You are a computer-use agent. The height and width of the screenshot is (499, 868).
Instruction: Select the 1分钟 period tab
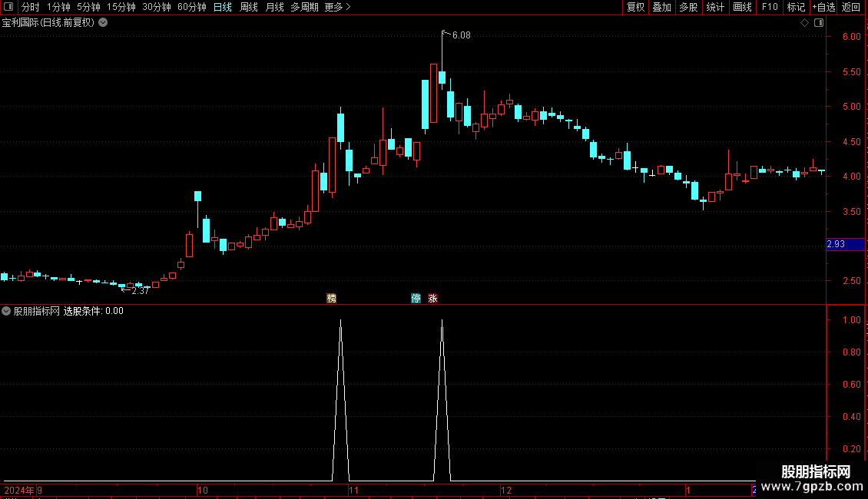[58, 7]
